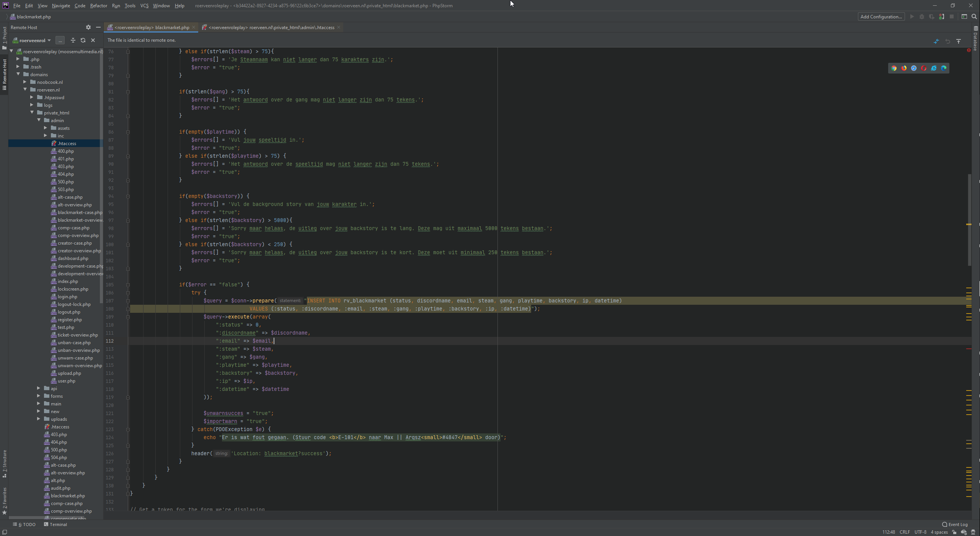Open the Refactor menu

98,6
